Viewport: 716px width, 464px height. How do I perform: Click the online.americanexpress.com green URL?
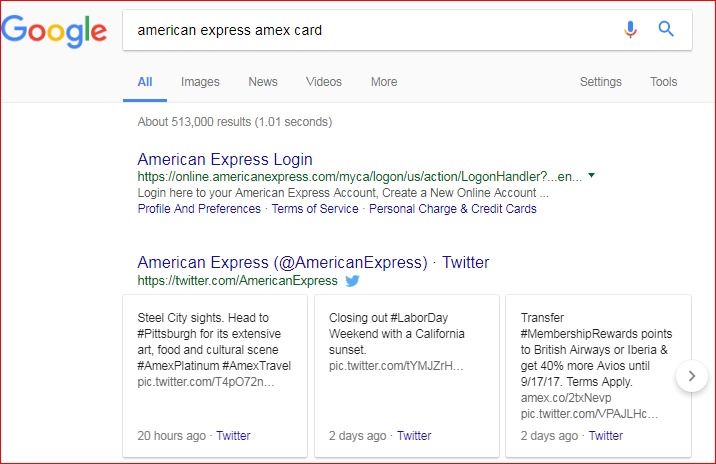360,177
